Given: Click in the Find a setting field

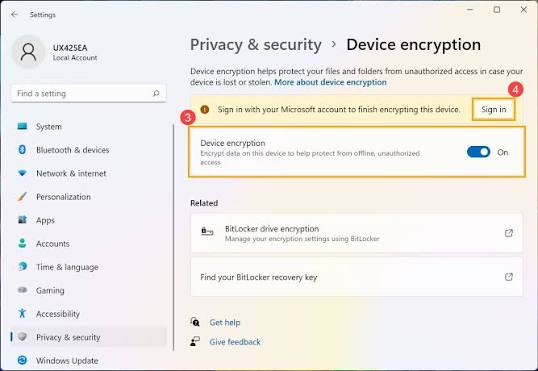Looking at the screenshot, I should (89, 93).
